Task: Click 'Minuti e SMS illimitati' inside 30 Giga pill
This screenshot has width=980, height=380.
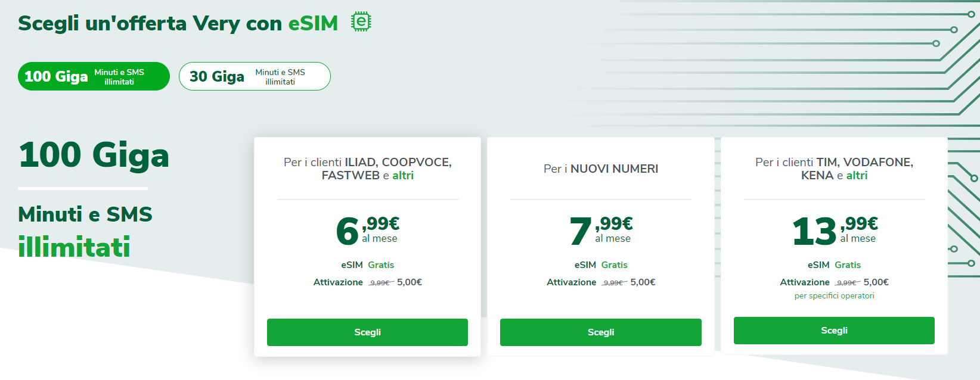Action: tap(281, 76)
